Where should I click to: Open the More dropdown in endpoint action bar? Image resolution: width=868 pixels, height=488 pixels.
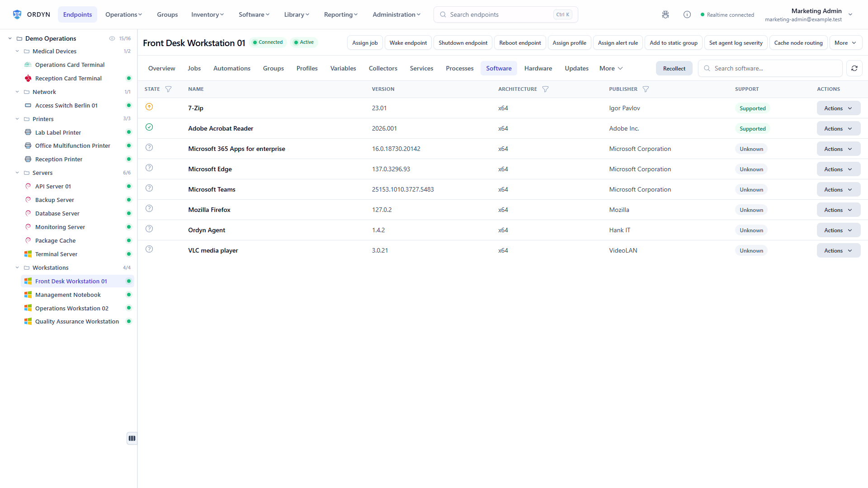coord(845,42)
